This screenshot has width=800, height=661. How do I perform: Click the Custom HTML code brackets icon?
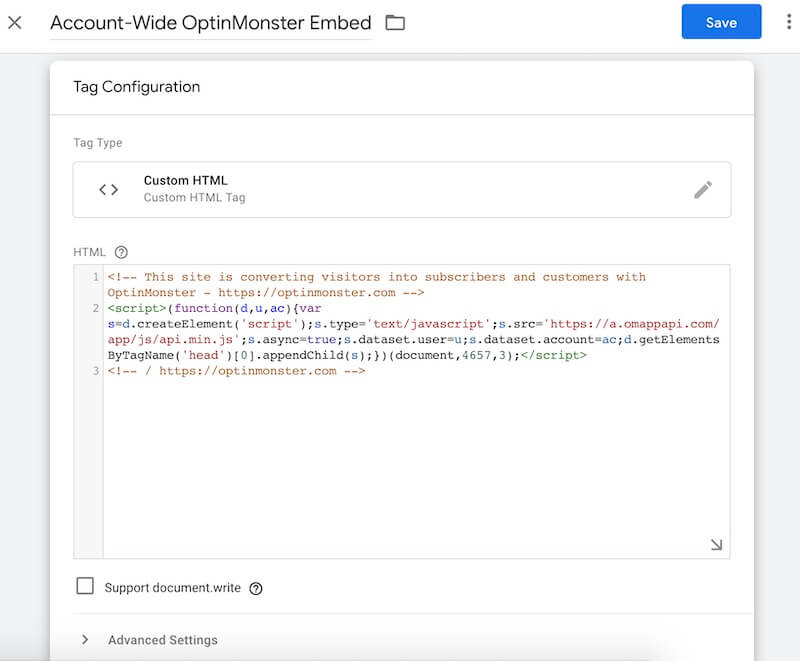coord(109,189)
